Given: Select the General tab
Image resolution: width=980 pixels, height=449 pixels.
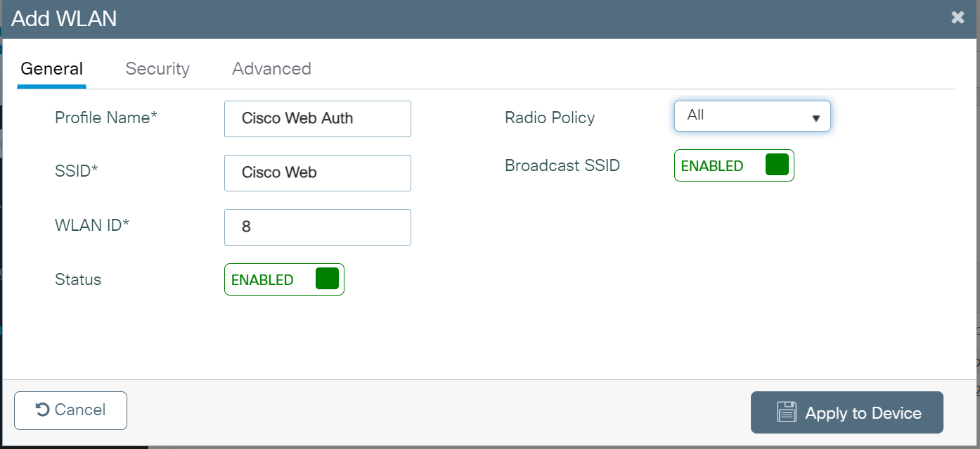Looking at the screenshot, I should point(52,69).
